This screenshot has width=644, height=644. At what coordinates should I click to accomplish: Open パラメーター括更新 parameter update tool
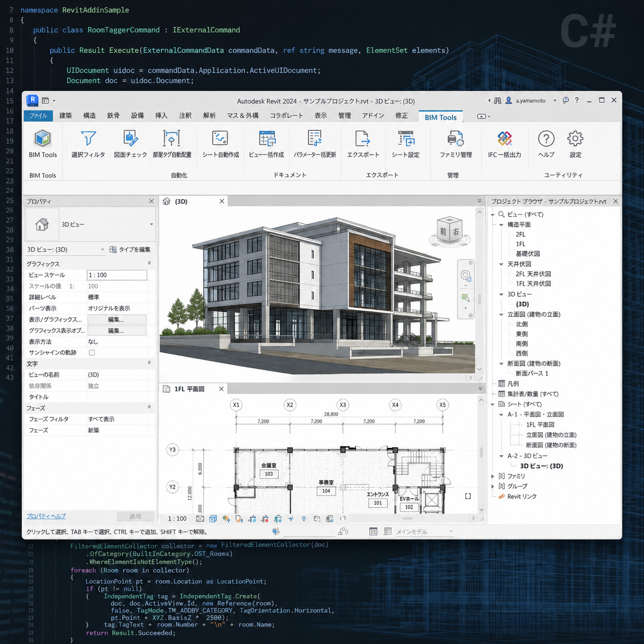[x=315, y=143]
